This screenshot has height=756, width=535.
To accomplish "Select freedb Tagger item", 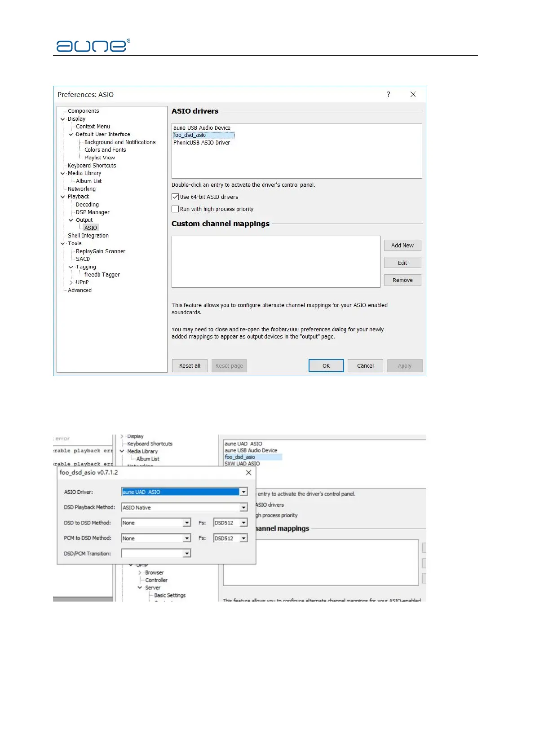I will (x=102, y=275).
